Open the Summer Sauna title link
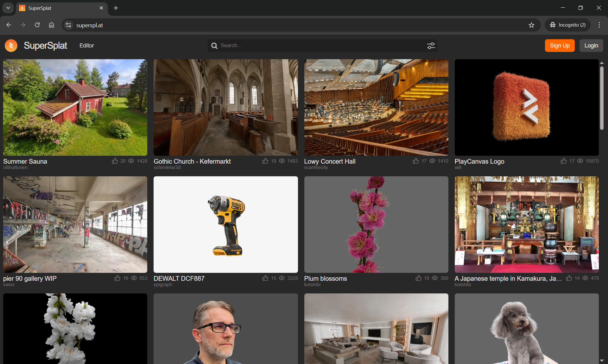 (x=25, y=161)
